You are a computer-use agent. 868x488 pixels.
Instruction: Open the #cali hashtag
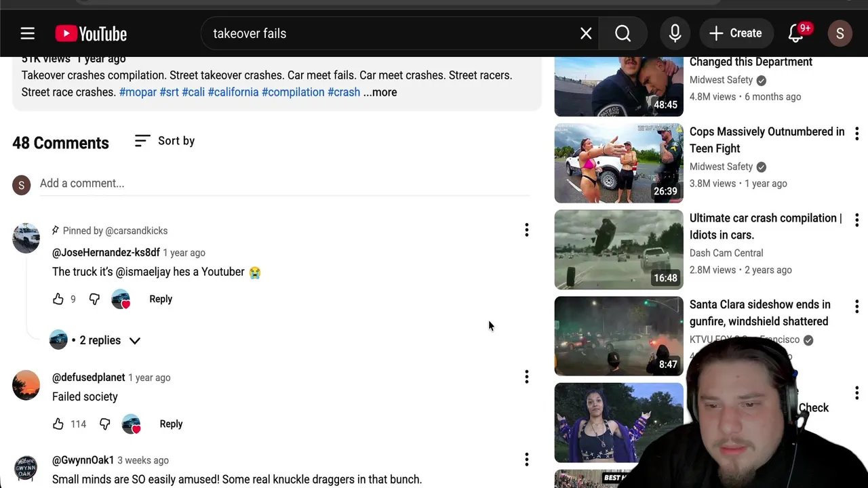193,92
